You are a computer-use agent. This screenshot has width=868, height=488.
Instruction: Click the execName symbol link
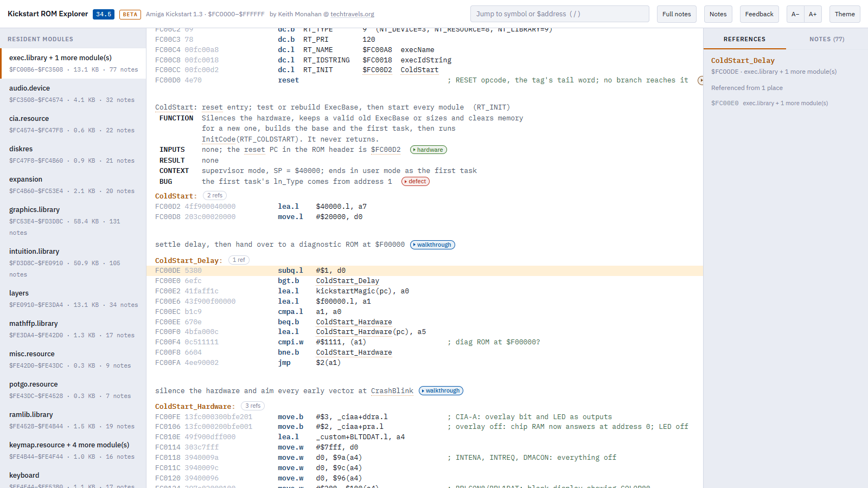417,50
